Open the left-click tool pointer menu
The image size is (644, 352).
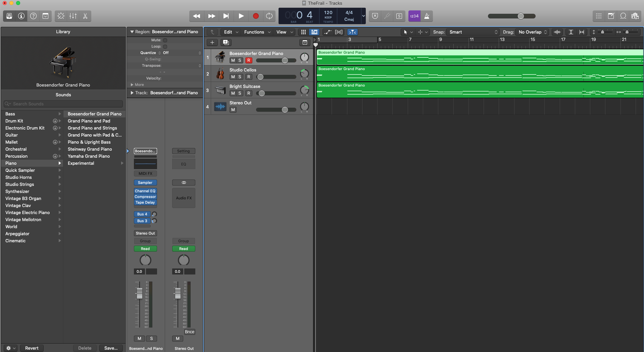pyautogui.click(x=408, y=32)
